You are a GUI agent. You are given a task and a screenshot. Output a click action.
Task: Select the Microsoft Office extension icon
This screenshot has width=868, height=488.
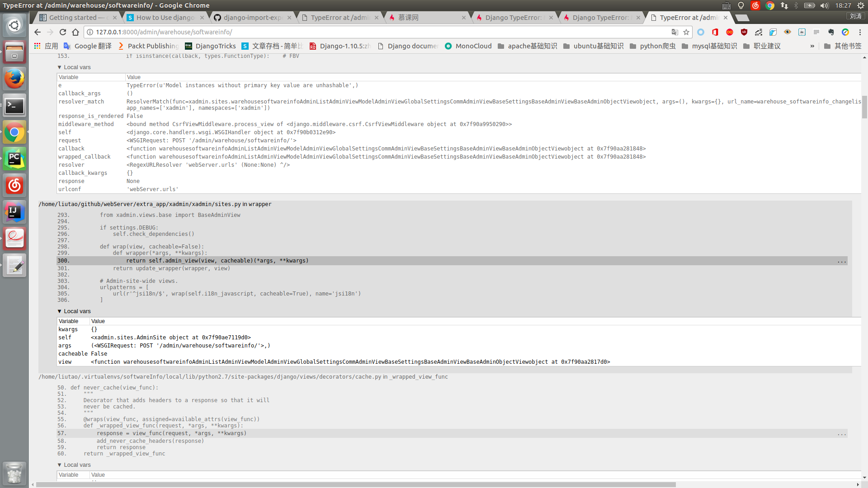pos(715,32)
